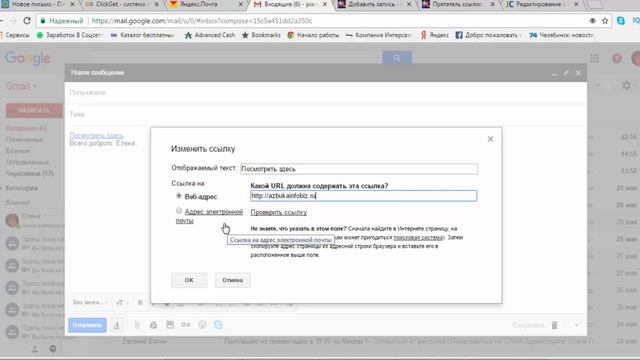Click the Тема subject field
Image resolution: width=640 pixels, height=360 pixels.
[x=326, y=114]
